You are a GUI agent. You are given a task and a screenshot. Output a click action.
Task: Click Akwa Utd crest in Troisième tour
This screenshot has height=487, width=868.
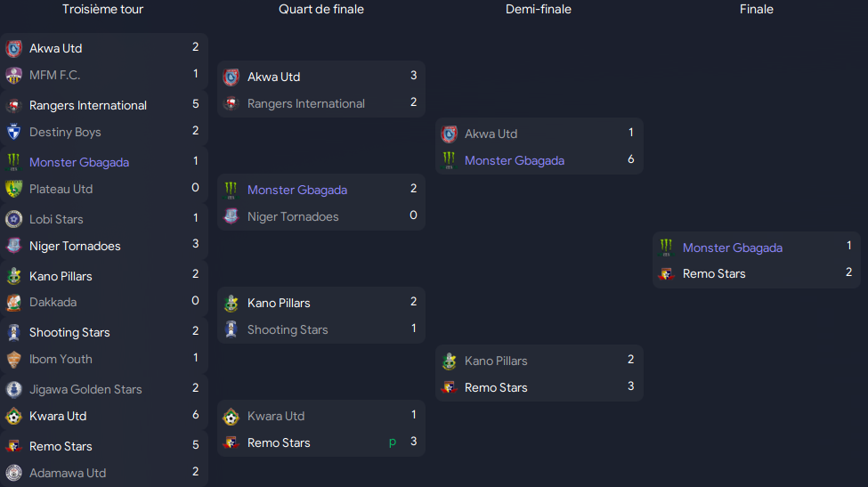pyautogui.click(x=14, y=49)
